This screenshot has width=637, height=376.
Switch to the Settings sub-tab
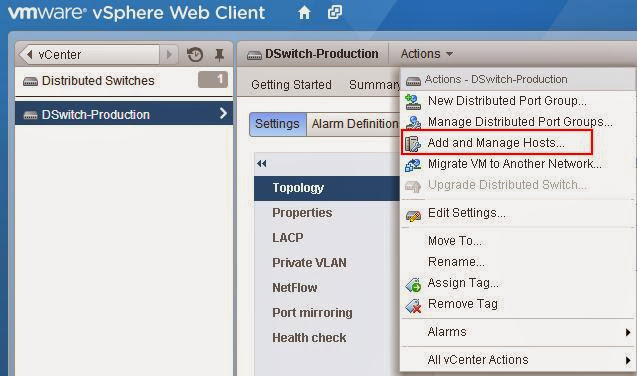pos(277,123)
